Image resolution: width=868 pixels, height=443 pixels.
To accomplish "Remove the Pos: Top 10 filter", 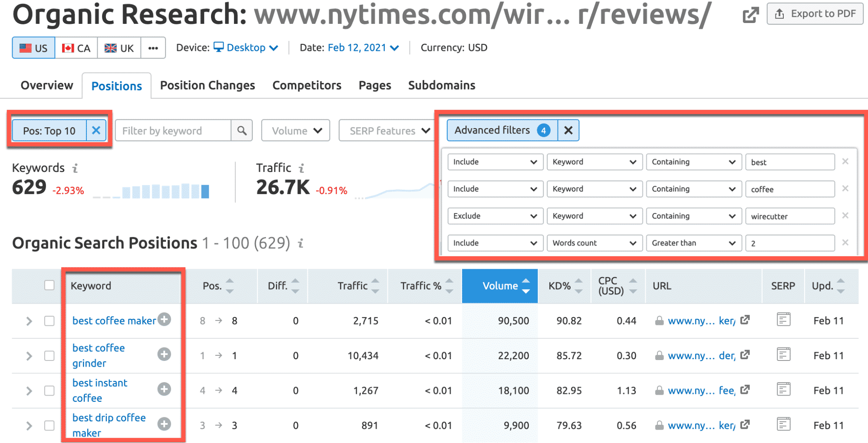I will (96, 130).
